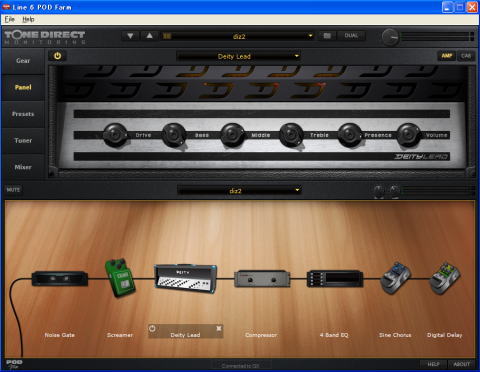Click the yellow folder icon beside diz2

coord(167,36)
